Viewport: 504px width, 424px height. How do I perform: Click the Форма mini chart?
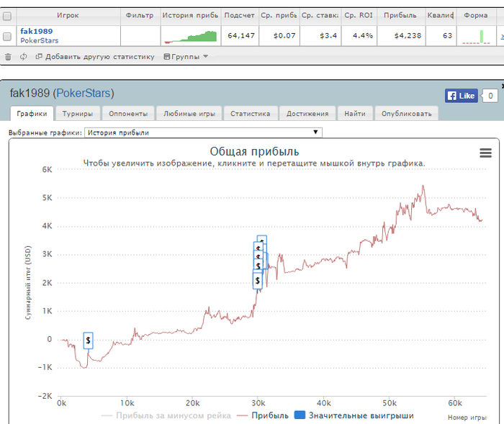[475, 36]
